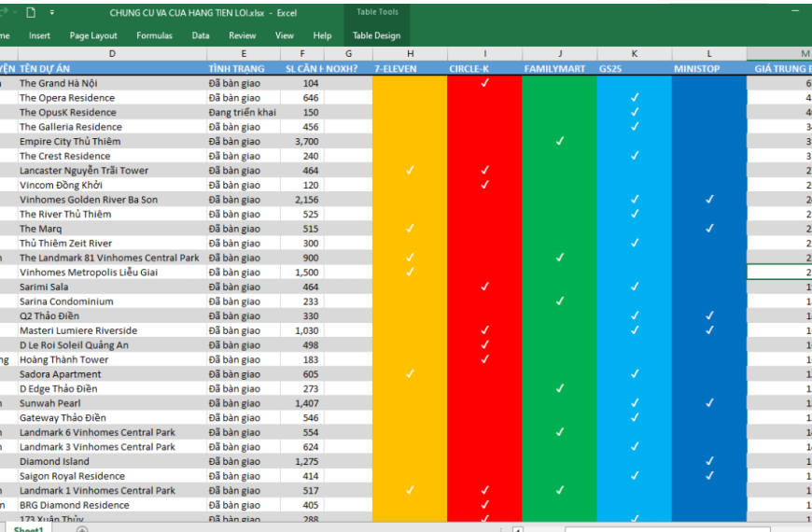This screenshot has height=532, width=812.
Task: Select FamilyMart checkmark in Empire City Thủ Thiêm row
Action: (560, 140)
